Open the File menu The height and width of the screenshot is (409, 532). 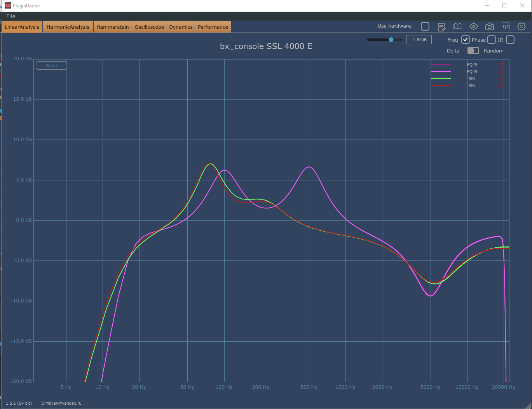(11, 16)
